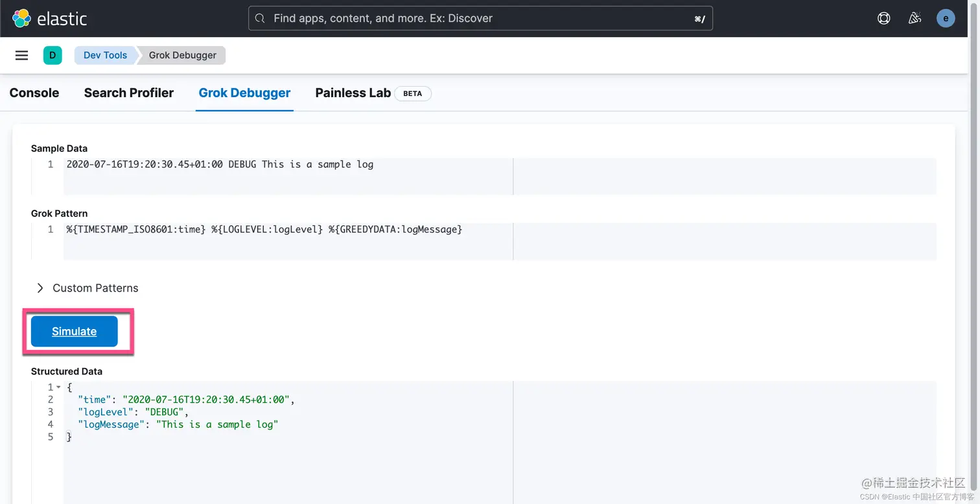Open the newsfeed celebration icon
980x504 pixels.
[x=915, y=18]
